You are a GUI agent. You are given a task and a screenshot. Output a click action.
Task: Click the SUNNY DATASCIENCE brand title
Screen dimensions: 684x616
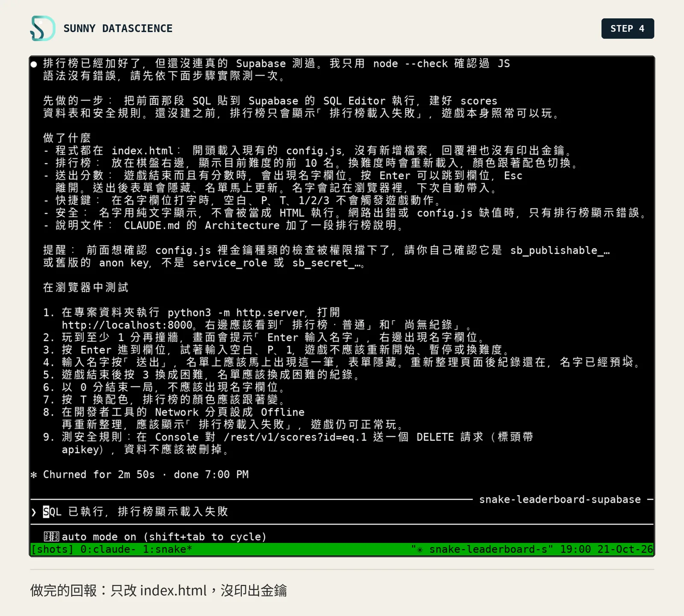(118, 29)
